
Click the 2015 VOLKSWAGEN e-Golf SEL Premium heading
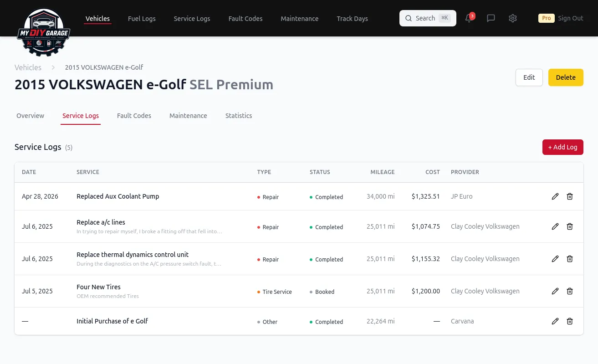click(144, 85)
